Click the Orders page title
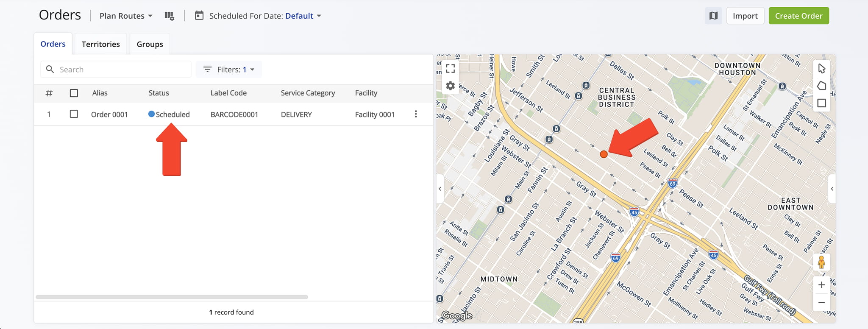868x329 pixels. [60, 15]
